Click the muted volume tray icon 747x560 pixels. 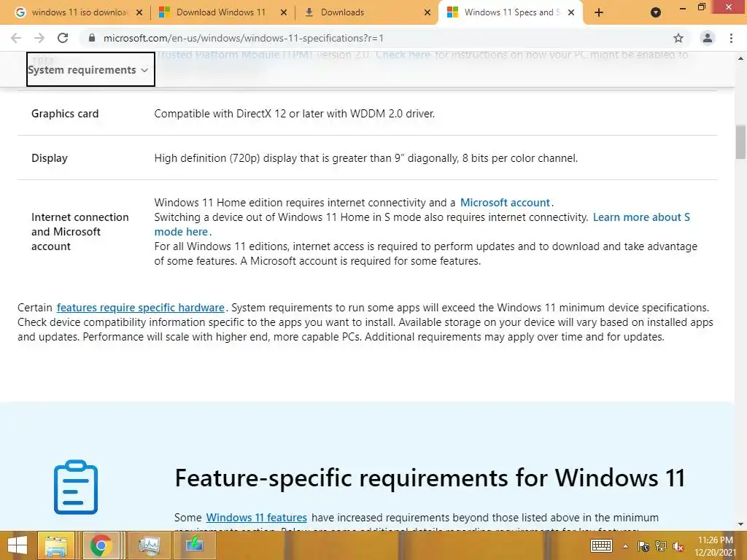point(678,546)
